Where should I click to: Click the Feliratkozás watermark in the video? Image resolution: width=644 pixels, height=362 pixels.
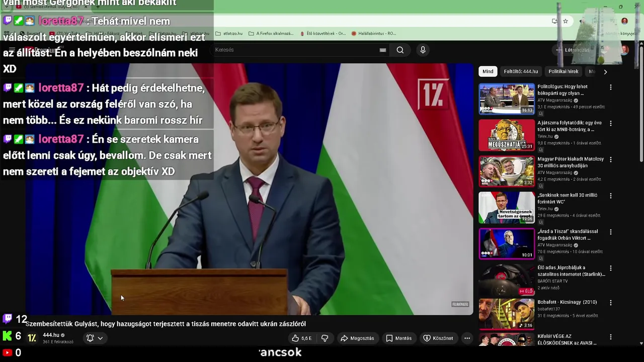[x=460, y=304]
